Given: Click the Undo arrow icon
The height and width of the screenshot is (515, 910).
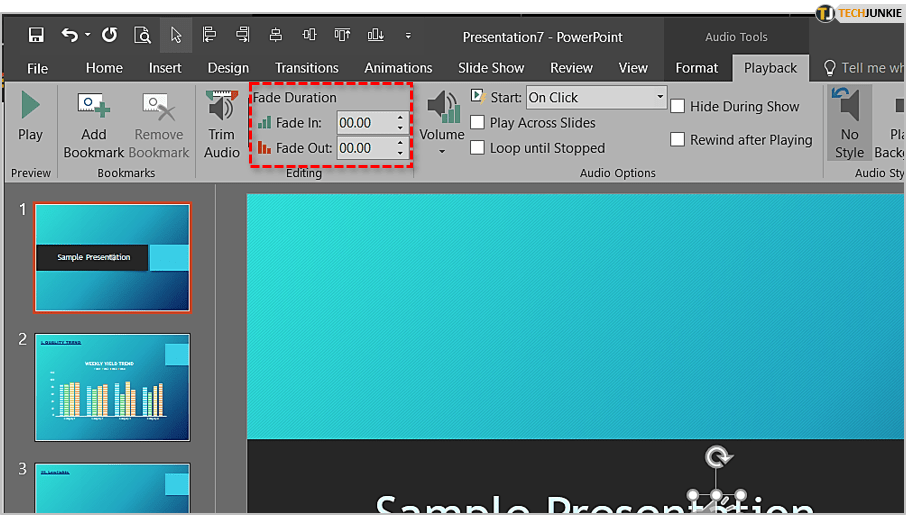Looking at the screenshot, I should click(69, 36).
